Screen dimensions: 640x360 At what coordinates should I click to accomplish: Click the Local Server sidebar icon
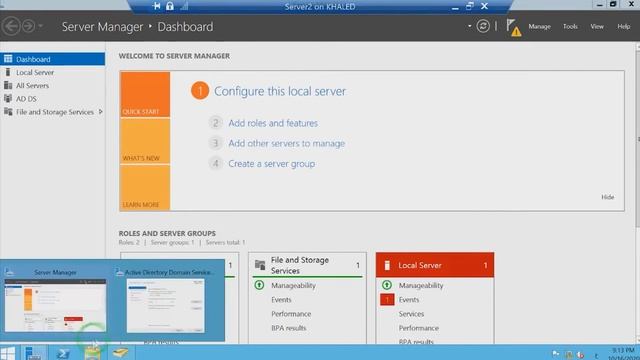tap(8, 72)
